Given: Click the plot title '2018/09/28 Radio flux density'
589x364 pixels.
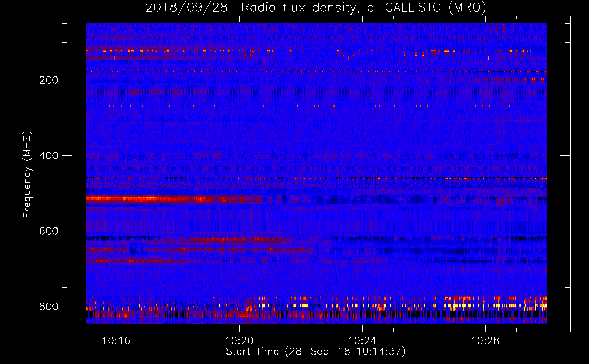Looking at the screenshot, I should click(316, 7).
